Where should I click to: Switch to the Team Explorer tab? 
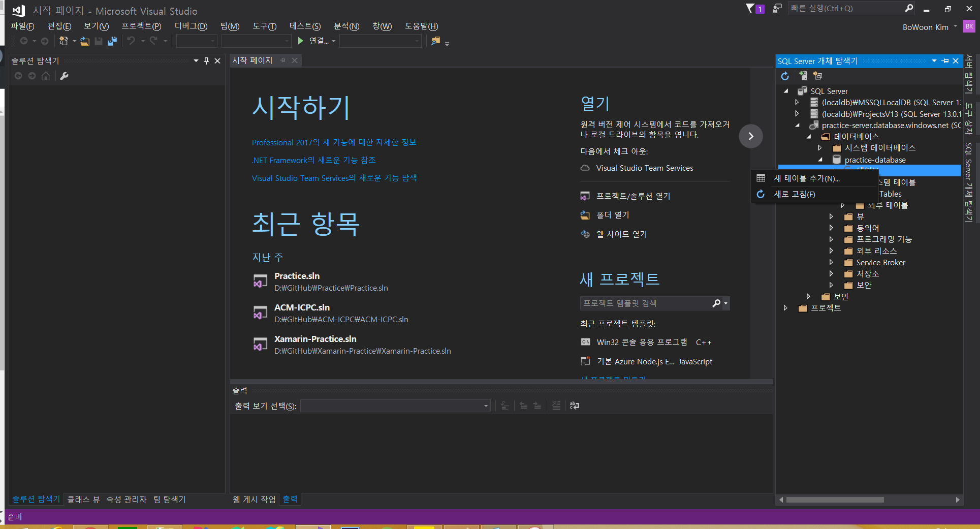[170, 500]
